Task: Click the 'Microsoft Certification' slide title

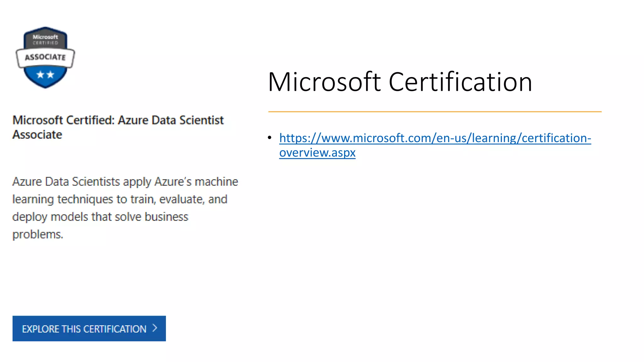Action: tap(400, 82)
